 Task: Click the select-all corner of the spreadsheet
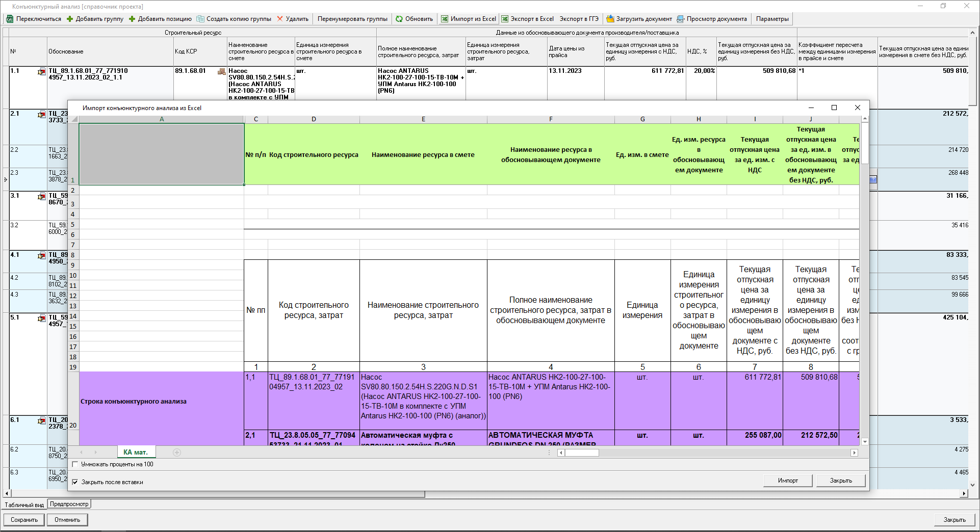click(74, 119)
